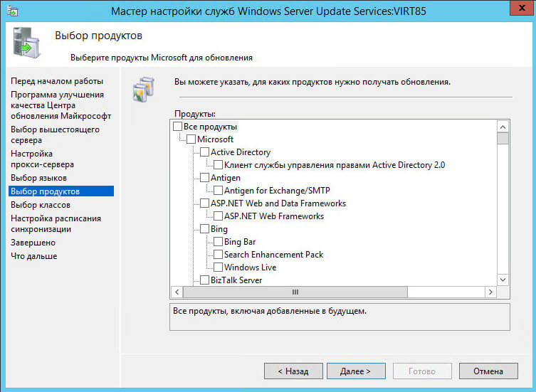536x392 pixels.
Task: Click the scroll up arrow of products list
Action: pos(503,127)
